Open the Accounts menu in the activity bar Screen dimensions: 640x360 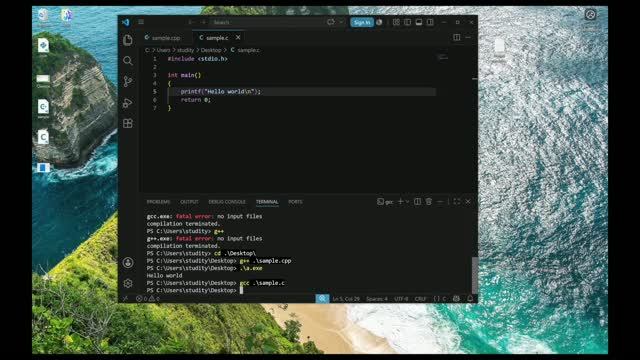tap(128, 262)
